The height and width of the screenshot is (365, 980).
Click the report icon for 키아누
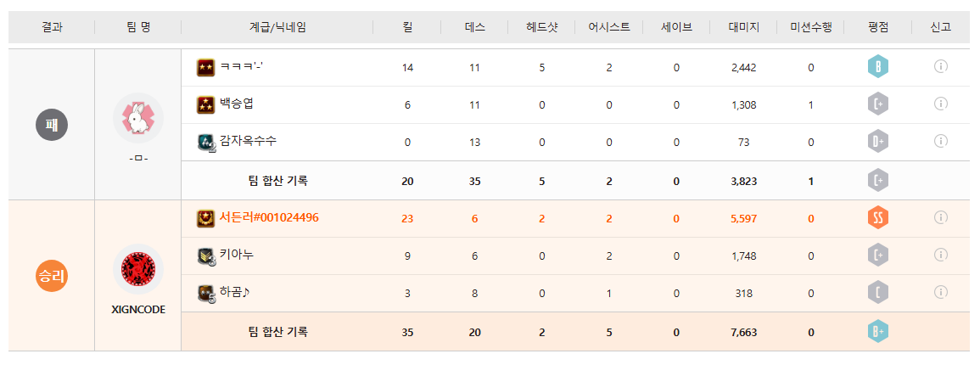pos(940,255)
